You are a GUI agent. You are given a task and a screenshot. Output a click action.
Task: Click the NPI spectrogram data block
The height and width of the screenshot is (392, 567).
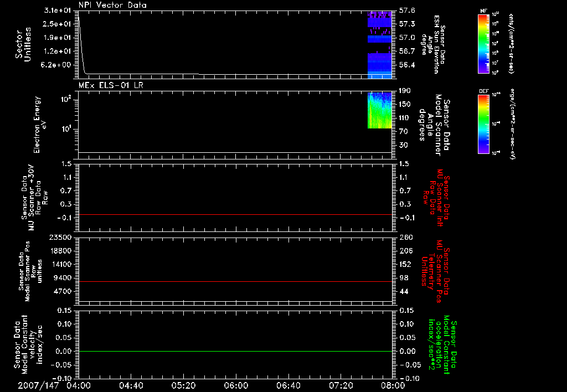[x=380, y=45]
